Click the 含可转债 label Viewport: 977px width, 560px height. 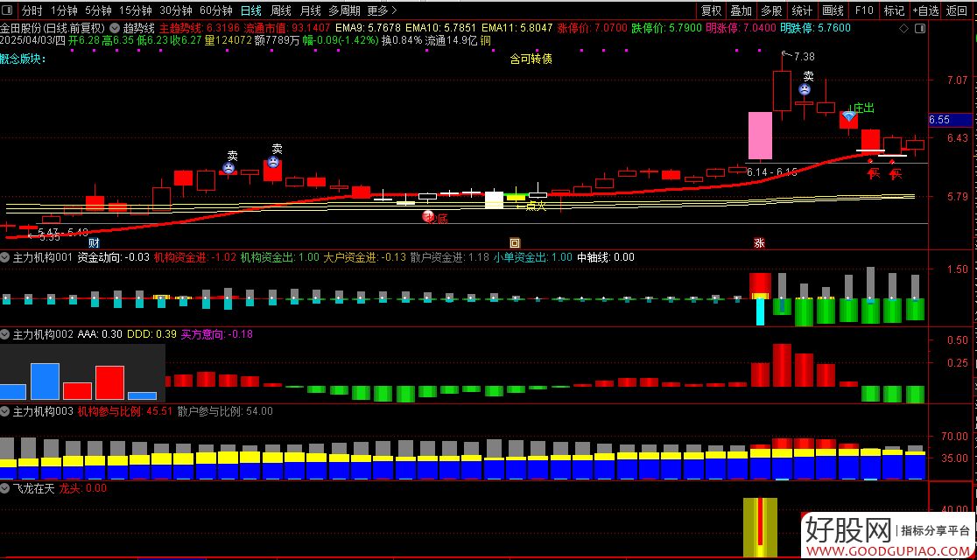pyautogui.click(x=531, y=59)
